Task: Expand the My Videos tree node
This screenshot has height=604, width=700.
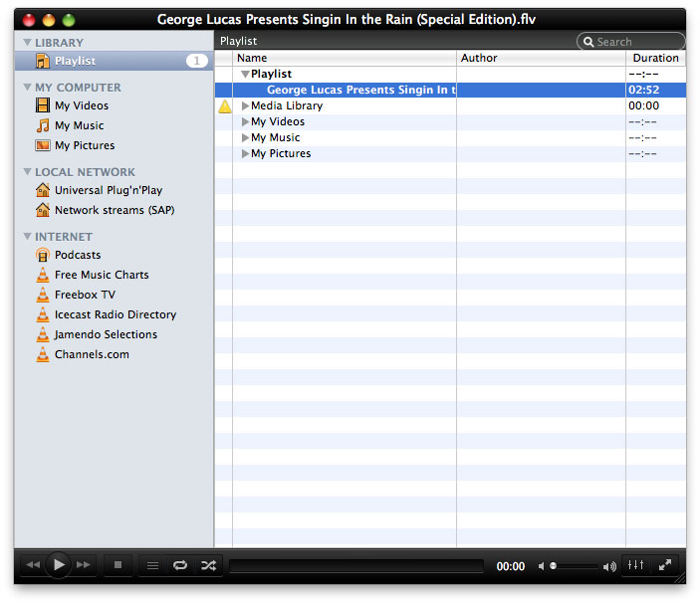Action: [245, 121]
